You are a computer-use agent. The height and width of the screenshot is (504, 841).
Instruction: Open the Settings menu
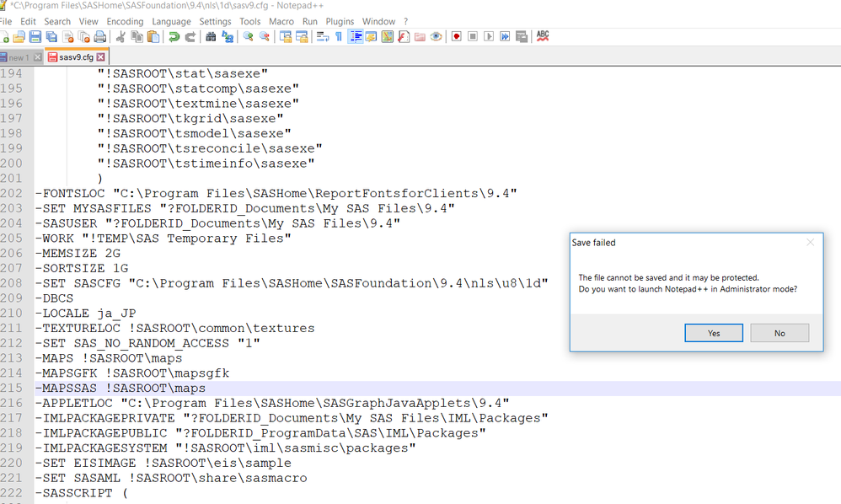click(215, 21)
